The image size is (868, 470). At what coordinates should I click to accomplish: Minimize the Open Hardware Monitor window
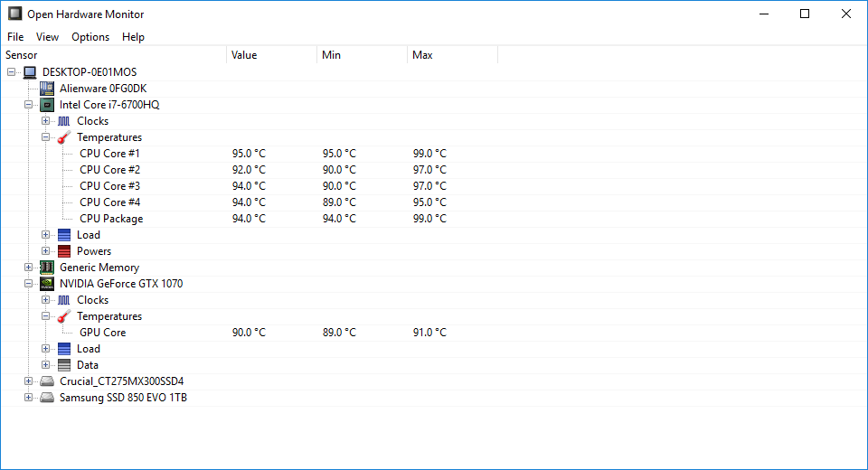764,14
